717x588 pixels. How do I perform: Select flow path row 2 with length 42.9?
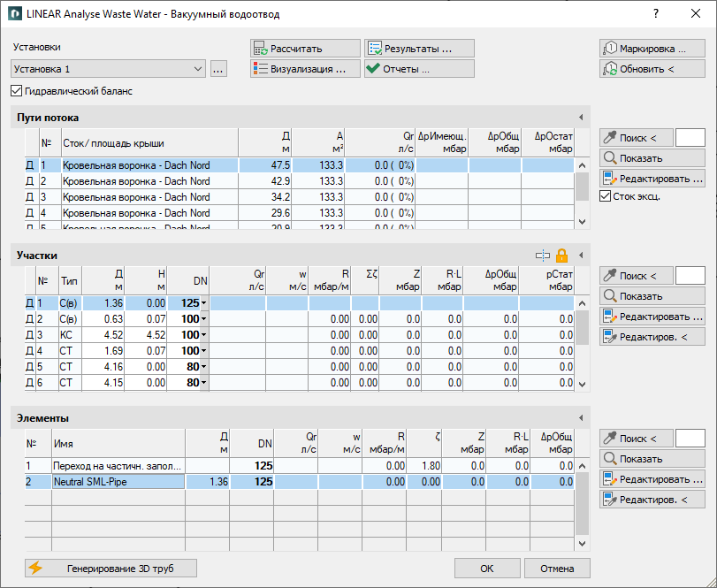[x=300, y=181]
